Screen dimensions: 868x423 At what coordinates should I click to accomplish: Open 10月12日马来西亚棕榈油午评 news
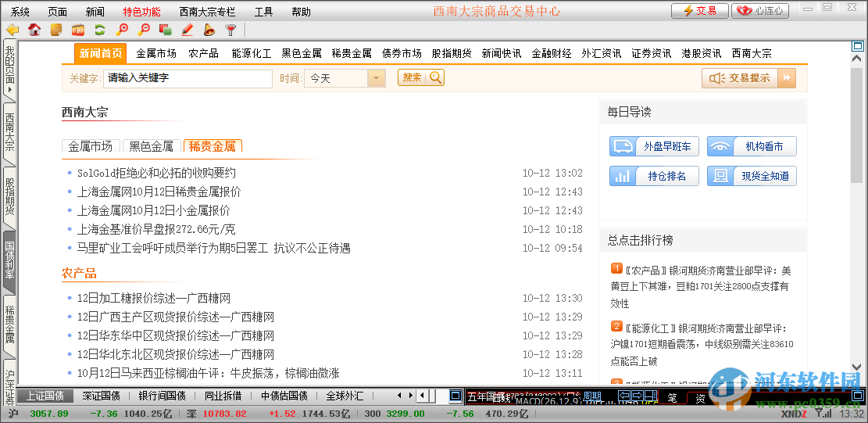pos(208,373)
